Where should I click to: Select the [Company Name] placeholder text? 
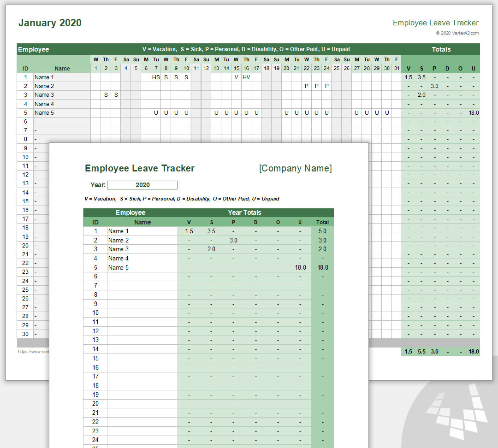click(x=296, y=168)
